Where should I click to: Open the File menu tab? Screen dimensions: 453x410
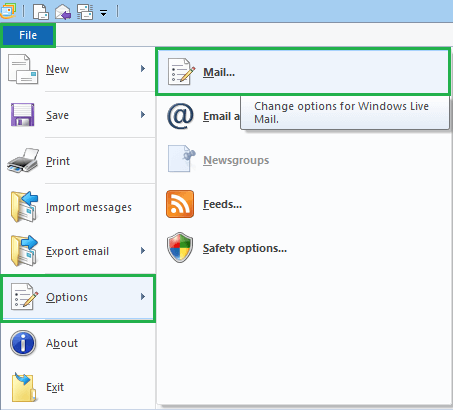pyautogui.click(x=28, y=35)
